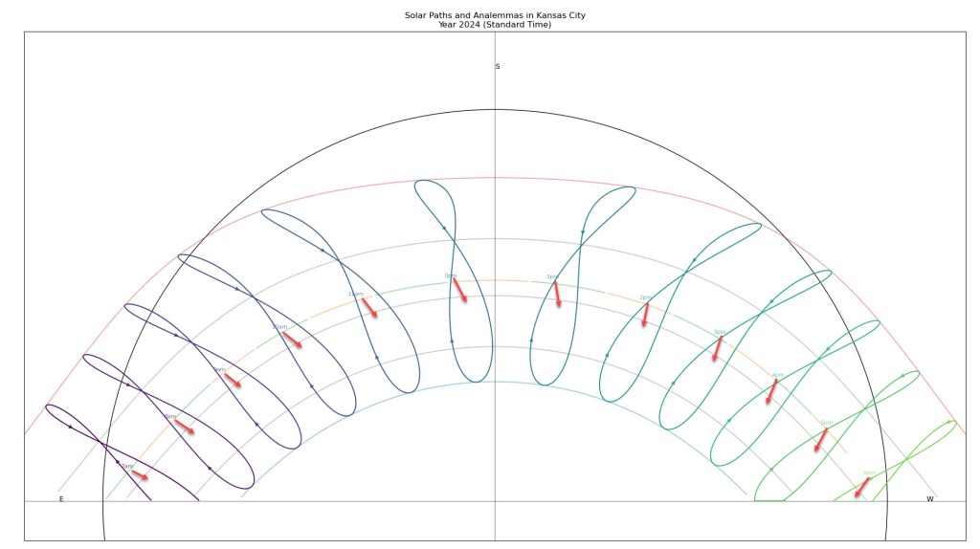The width and height of the screenshot is (980, 549).
Task: Click the 10am hour label
Action: 279,327
